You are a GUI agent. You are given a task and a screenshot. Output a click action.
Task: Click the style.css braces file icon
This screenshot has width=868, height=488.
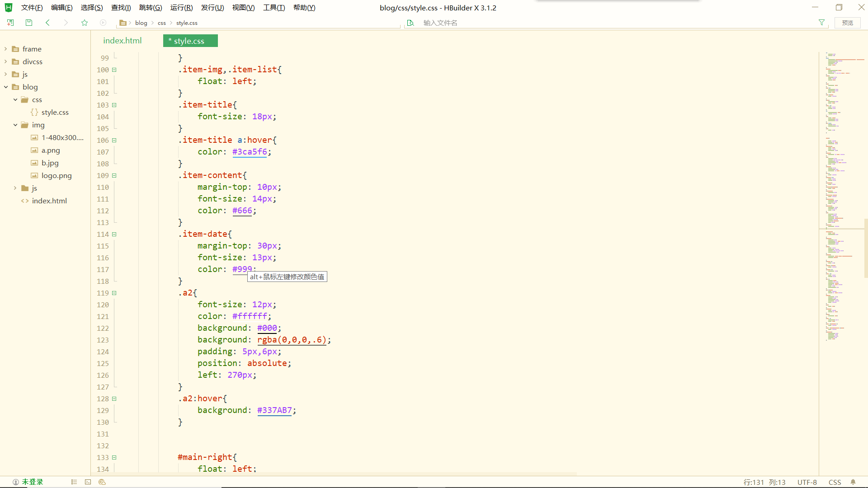[x=34, y=112]
